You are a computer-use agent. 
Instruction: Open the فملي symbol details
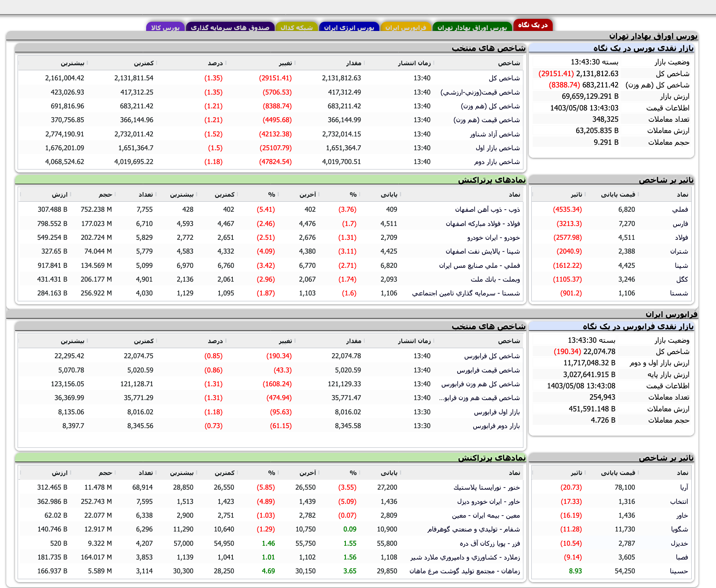(x=680, y=209)
